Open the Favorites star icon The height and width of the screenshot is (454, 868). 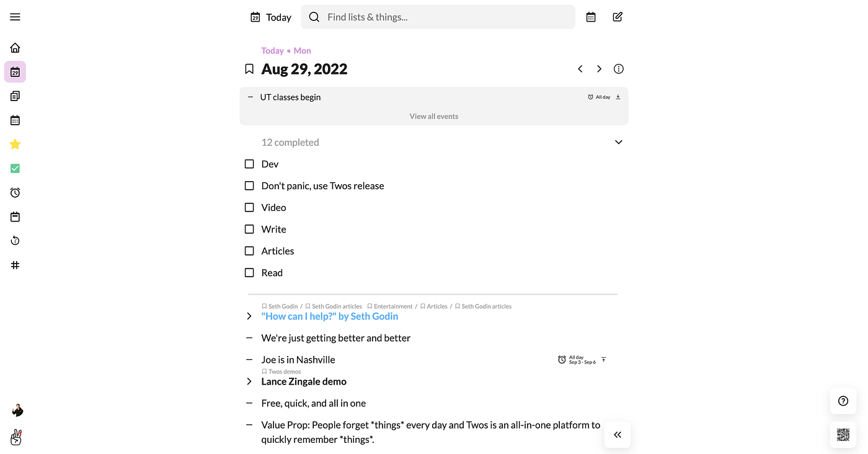15,144
